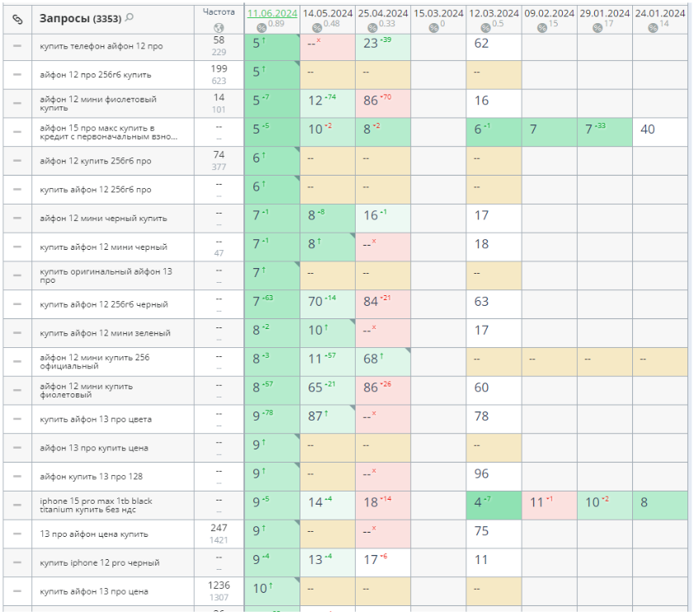Select the 15.03.2024 column header
Image resolution: width=699 pixels, height=616 pixels.
439,13
